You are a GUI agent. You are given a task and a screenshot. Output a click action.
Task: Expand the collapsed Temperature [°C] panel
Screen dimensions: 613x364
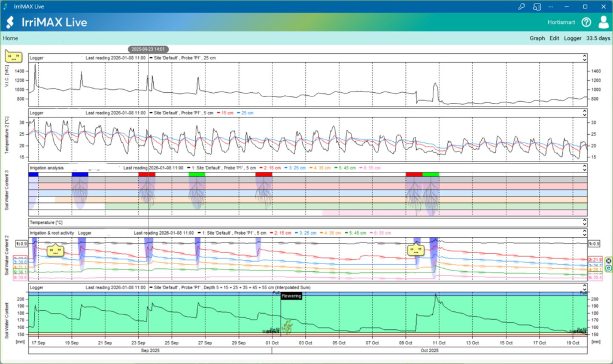[x=584, y=222]
